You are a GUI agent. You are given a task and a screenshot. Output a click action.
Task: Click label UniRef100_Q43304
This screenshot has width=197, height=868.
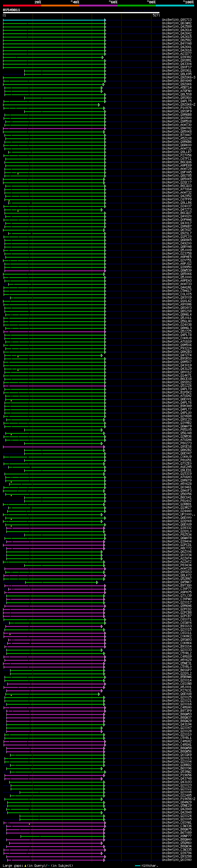click(x=177, y=64)
